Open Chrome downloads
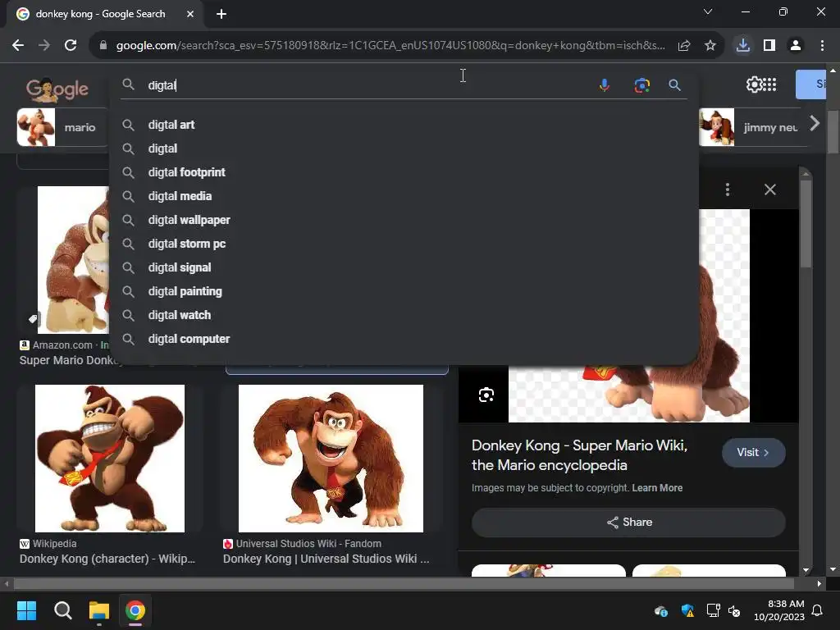This screenshot has width=840, height=630. [x=743, y=45]
